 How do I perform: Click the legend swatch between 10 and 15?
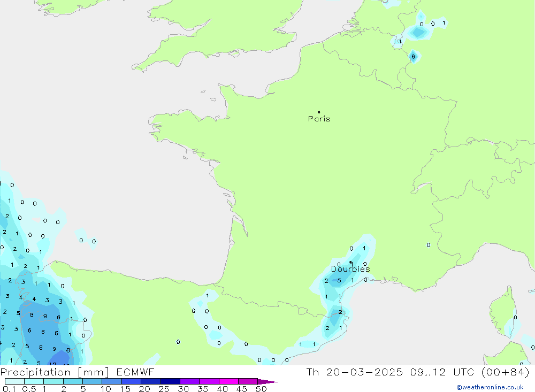[112, 381]
